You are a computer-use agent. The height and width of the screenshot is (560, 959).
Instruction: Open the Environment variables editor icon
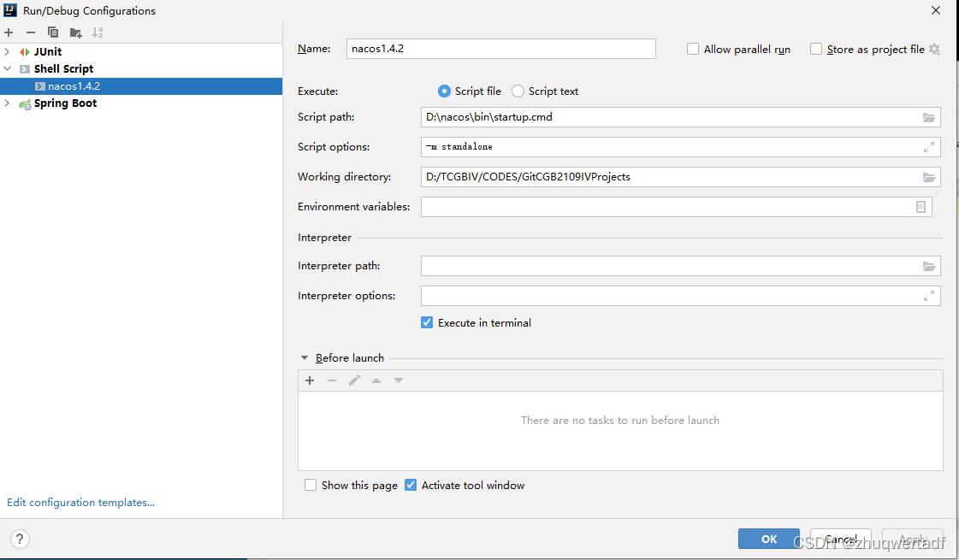921,207
